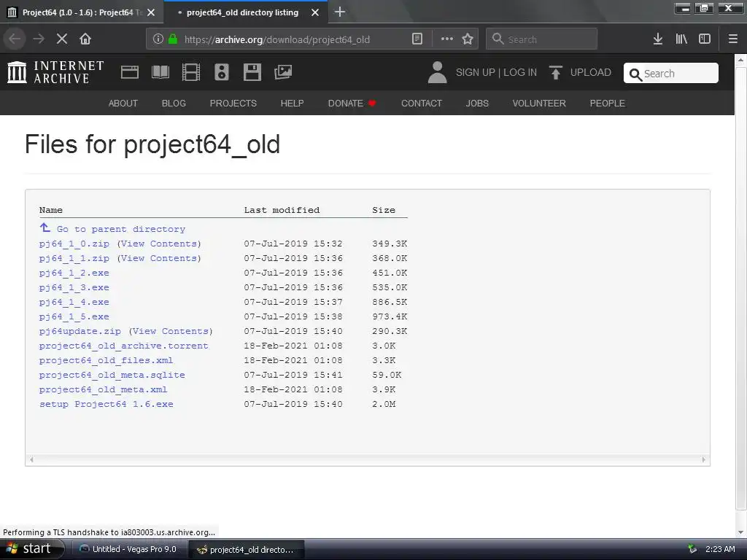747x560 pixels.
Task: Open the PEOPLE menu item
Action: click(608, 104)
